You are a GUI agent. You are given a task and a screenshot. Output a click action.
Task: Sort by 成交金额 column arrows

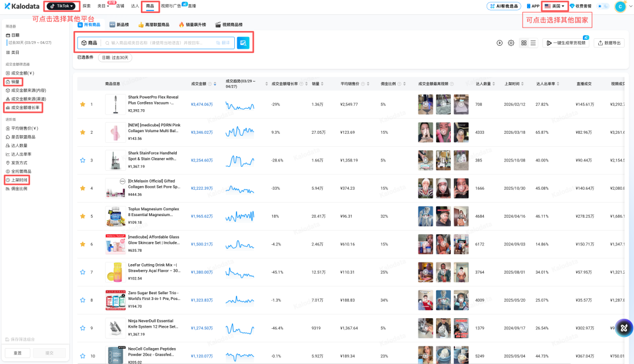pos(215,84)
